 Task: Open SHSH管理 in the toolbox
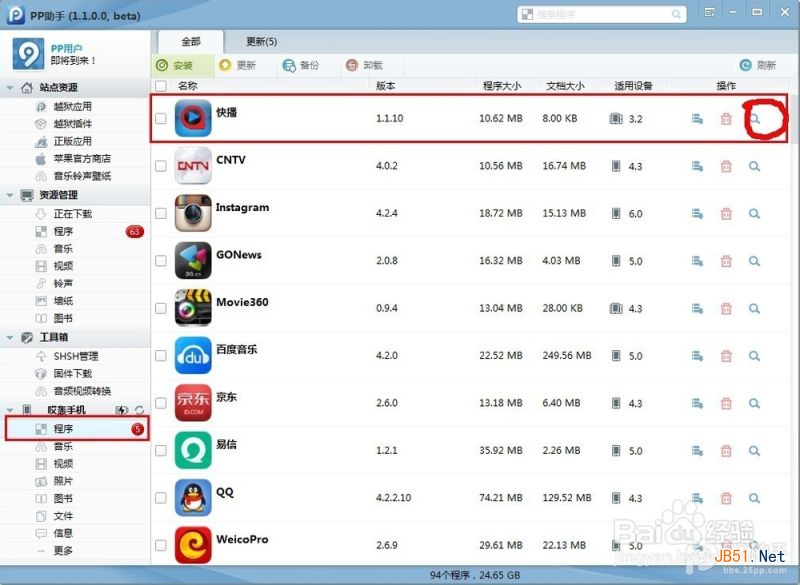point(76,356)
